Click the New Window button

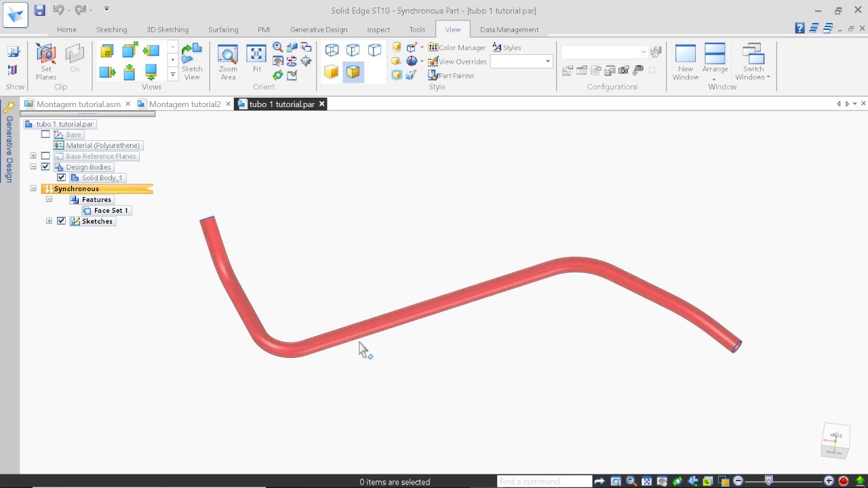pos(686,62)
